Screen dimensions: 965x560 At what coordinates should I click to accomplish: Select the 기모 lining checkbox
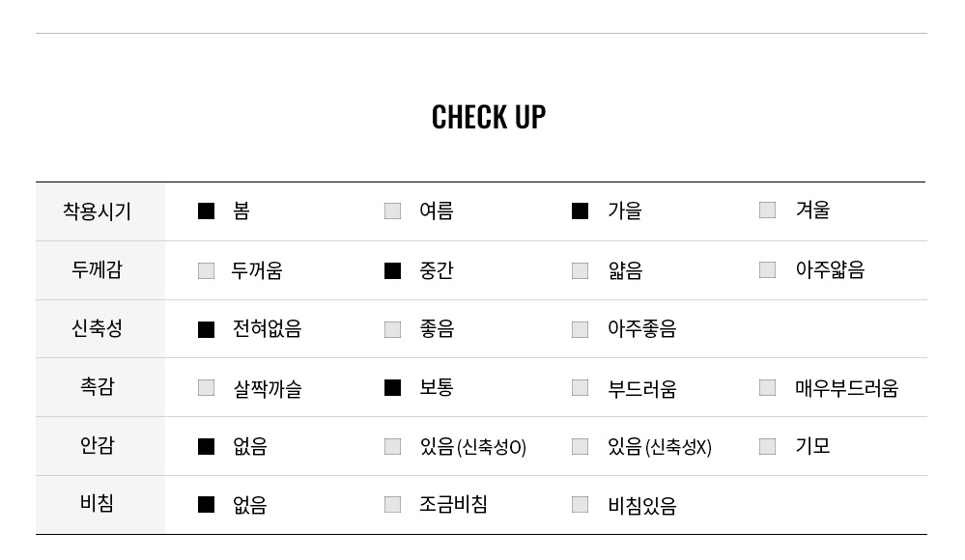point(767,446)
